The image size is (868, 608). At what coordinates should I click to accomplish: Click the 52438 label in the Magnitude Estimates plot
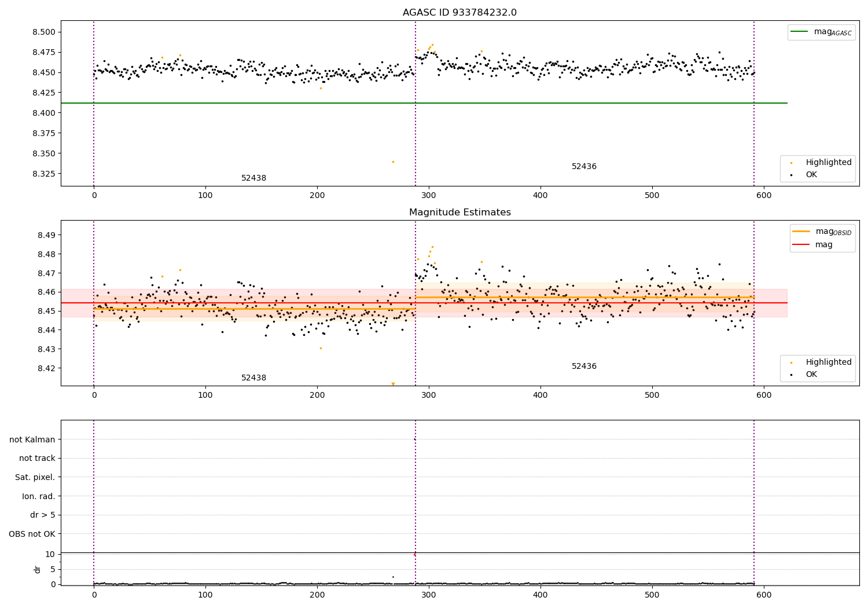click(253, 378)
